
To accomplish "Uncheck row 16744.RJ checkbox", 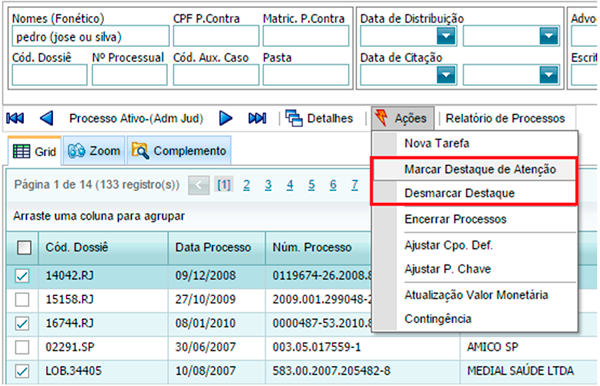I will tap(22, 324).
